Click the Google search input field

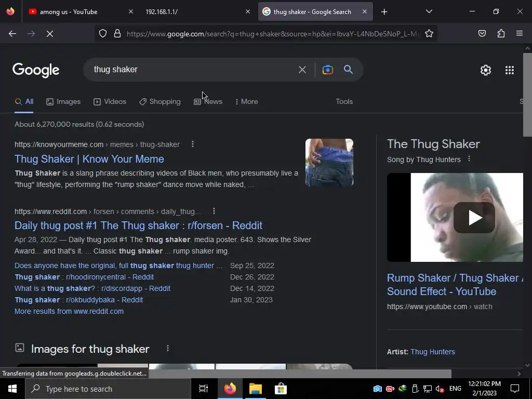point(193,70)
